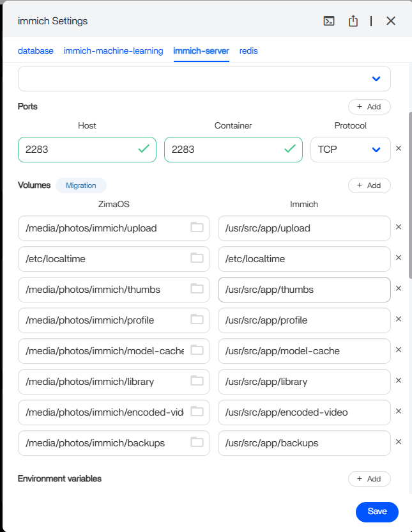Delete the /usr/src/app/profile volume row
412x532 pixels.
(x=399, y=319)
